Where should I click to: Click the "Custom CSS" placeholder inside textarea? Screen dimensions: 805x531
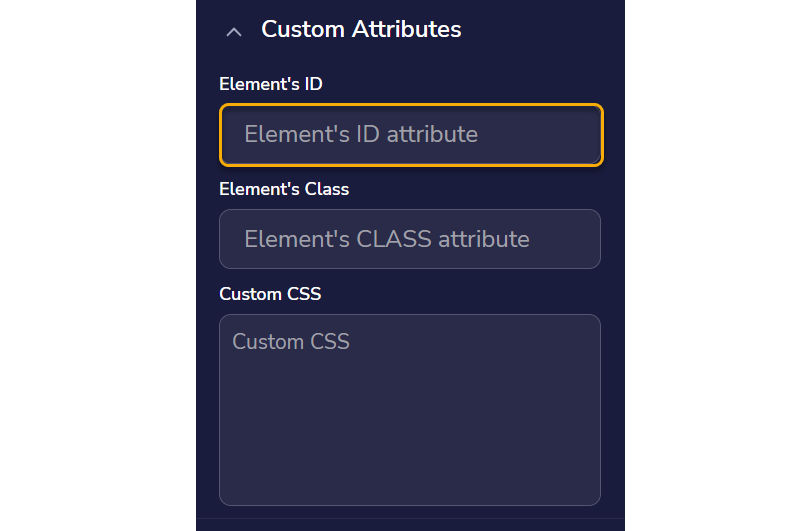pyautogui.click(x=291, y=342)
